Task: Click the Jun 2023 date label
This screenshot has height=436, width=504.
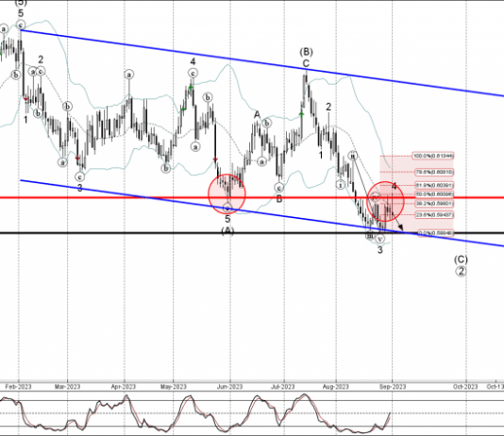Action: point(229,386)
